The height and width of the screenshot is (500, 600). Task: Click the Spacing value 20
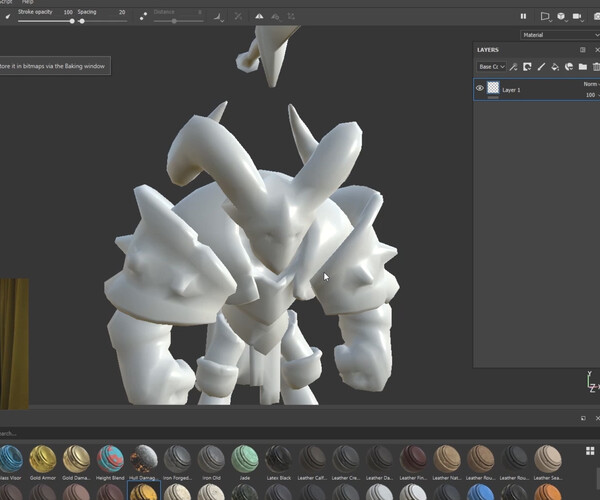pos(122,12)
